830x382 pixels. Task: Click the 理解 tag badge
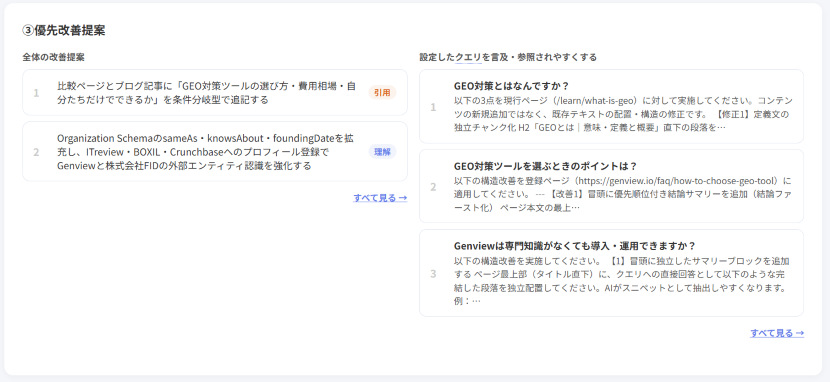pyautogui.click(x=382, y=152)
